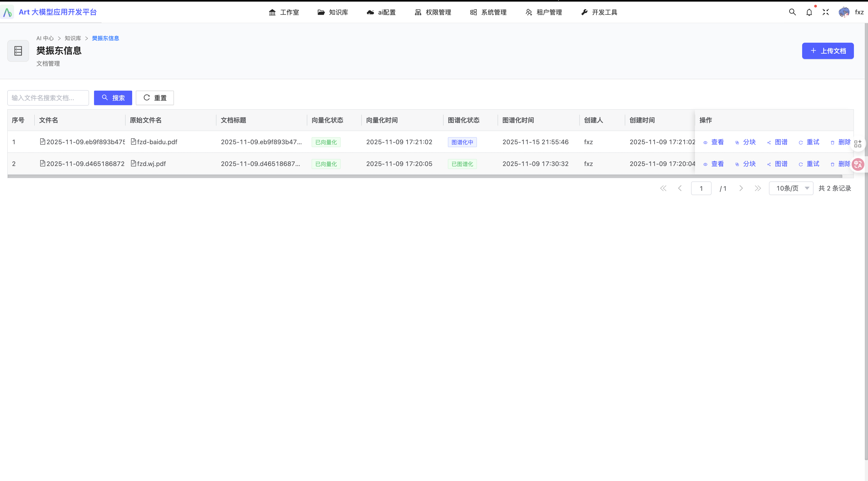
Task: Go to the next page arrow
Action: pyautogui.click(x=741, y=188)
